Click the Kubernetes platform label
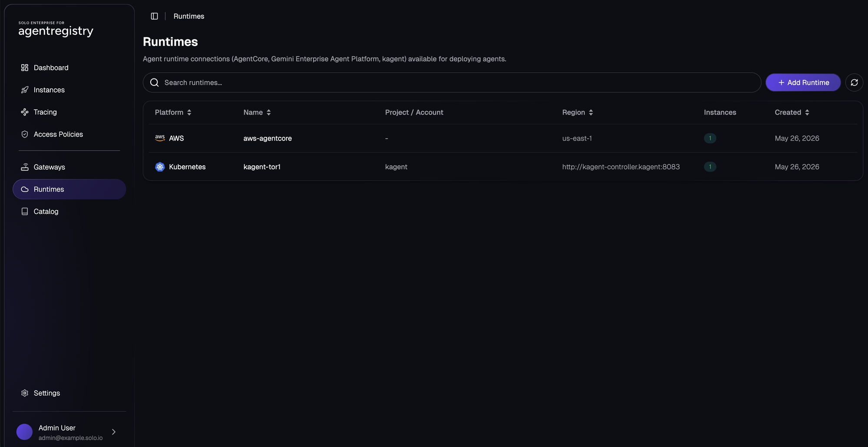This screenshot has width=868, height=447. (187, 167)
